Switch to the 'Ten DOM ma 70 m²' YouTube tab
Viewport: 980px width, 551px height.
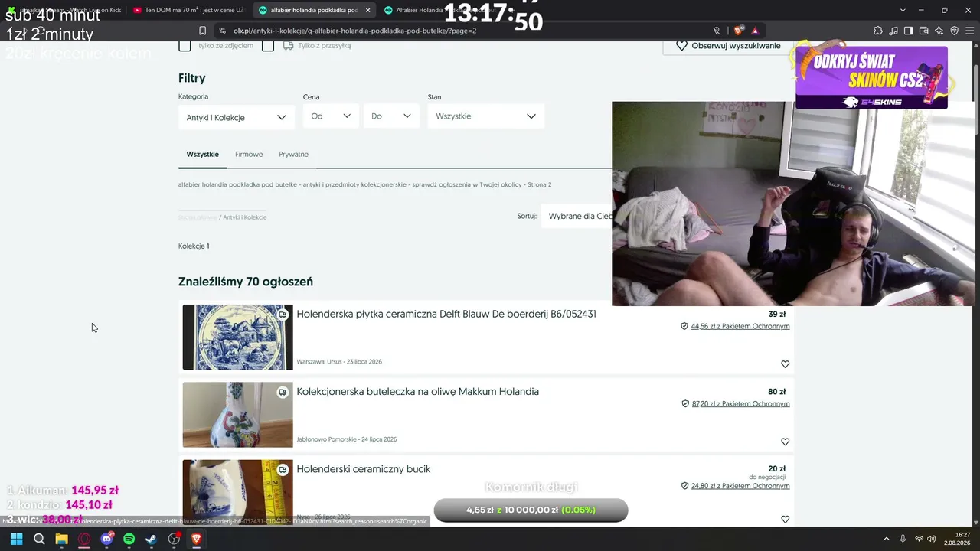pos(188,10)
